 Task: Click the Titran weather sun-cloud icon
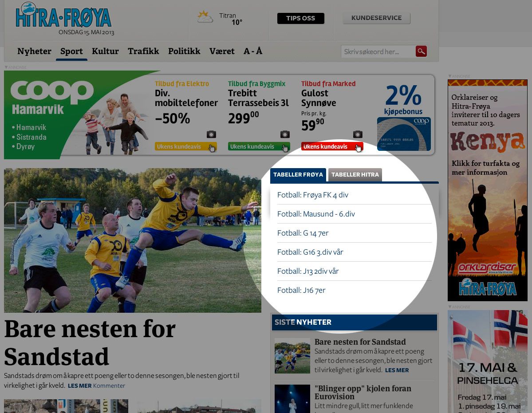[205, 17]
